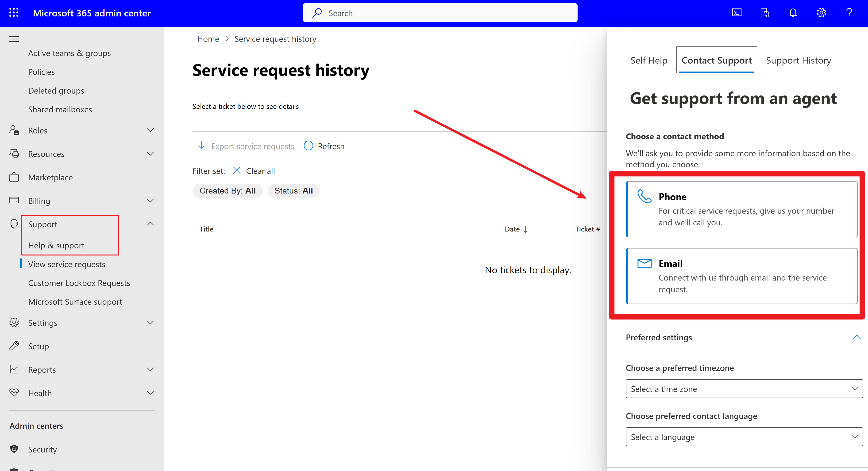Screen dimensions: 868x471
Task: Click the Support headset icon
Action: click(x=14, y=224)
